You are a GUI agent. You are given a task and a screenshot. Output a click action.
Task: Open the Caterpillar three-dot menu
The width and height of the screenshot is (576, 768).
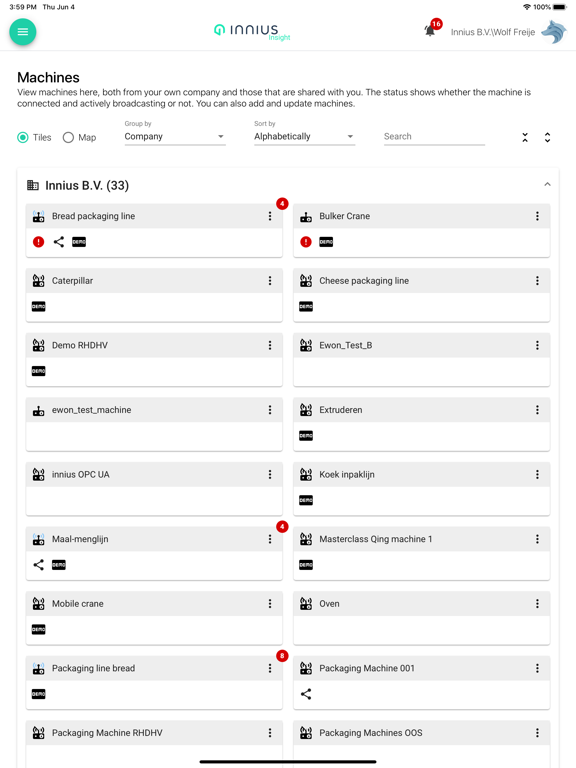pos(270,281)
